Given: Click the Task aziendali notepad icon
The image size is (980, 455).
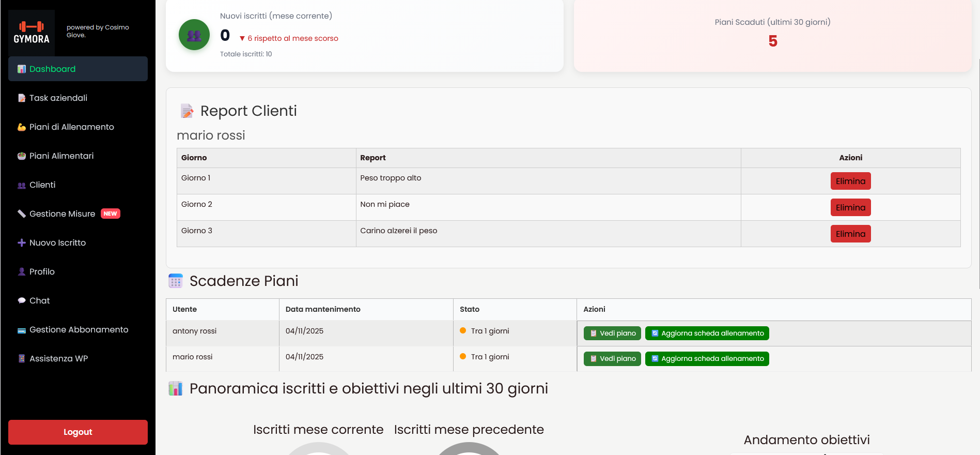Looking at the screenshot, I should click(22, 98).
